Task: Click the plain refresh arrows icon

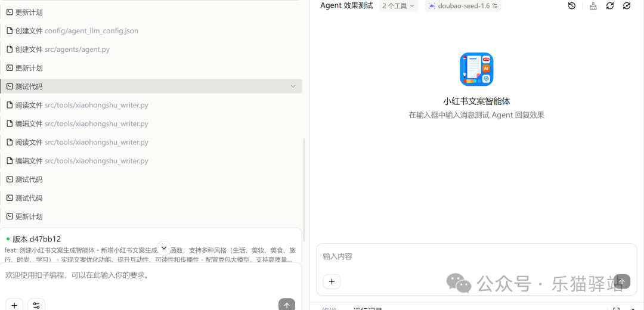Action: pos(610,6)
